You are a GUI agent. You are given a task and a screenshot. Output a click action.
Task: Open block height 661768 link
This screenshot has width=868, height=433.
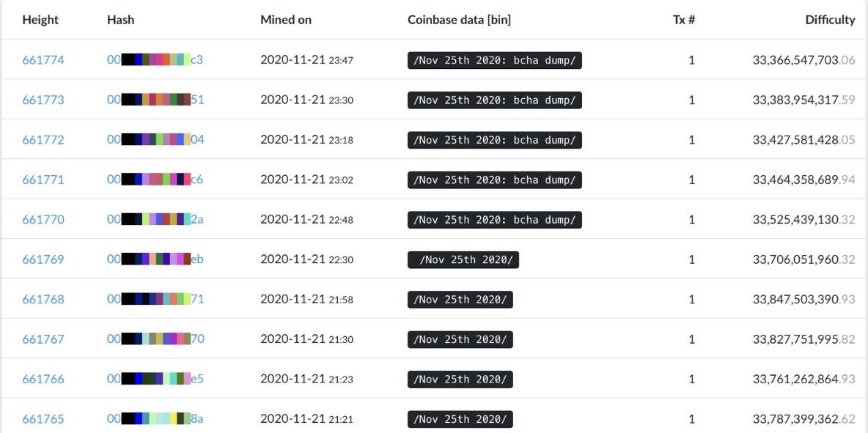click(43, 299)
